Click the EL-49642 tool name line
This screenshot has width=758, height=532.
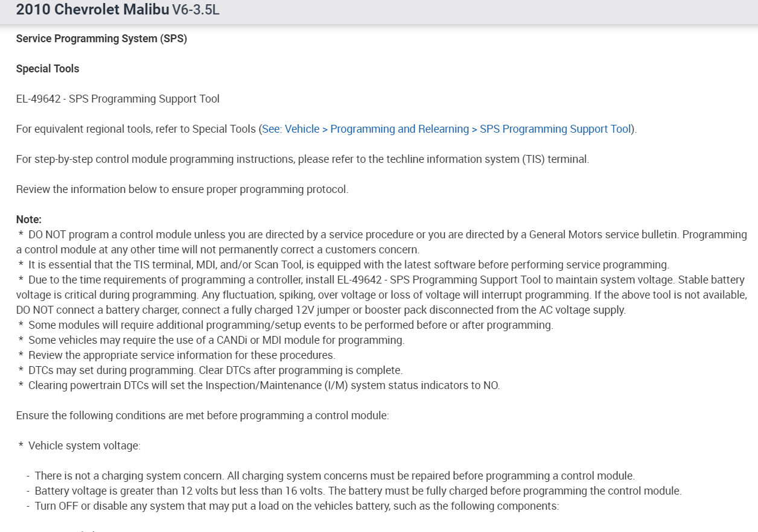(118, 99)
